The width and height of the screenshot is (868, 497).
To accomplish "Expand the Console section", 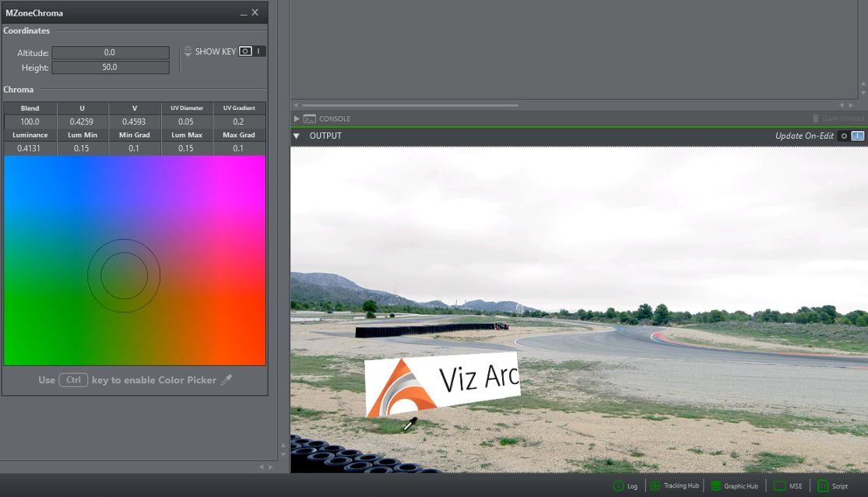I will [297, 119].
